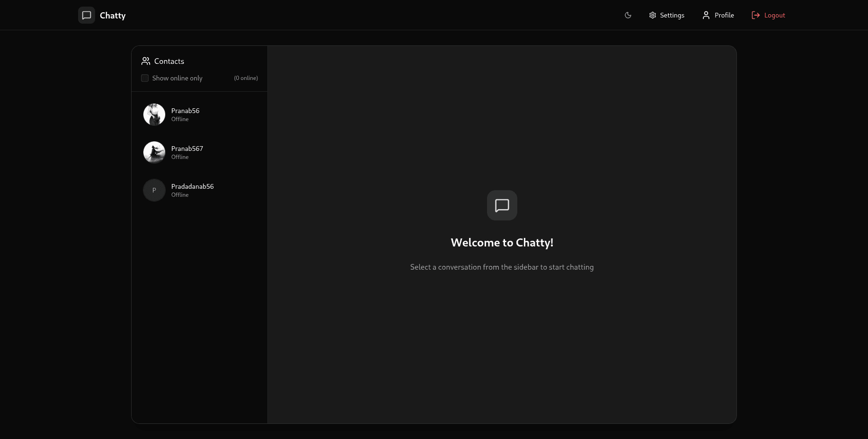Select Pranab567's profile avatar

click(154, 152)
